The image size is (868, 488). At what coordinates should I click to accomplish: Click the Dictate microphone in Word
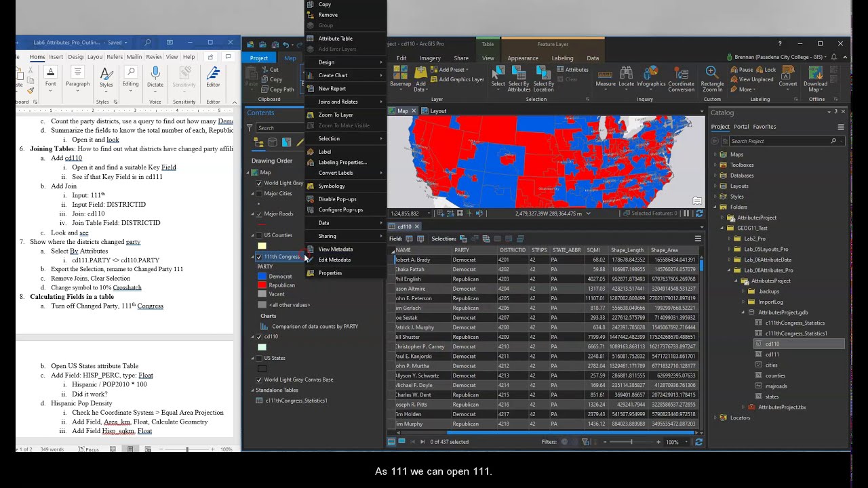[x=155, y=77]
